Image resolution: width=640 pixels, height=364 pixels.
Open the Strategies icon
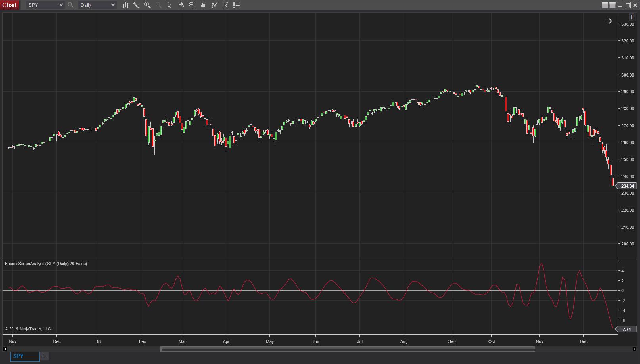[x=225, y=5]
